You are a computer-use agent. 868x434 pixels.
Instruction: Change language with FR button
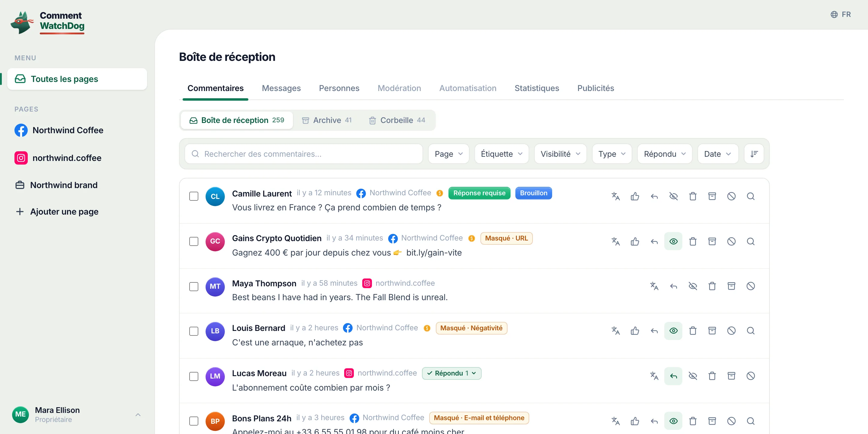pyautogui.click(x=840, y=14)
